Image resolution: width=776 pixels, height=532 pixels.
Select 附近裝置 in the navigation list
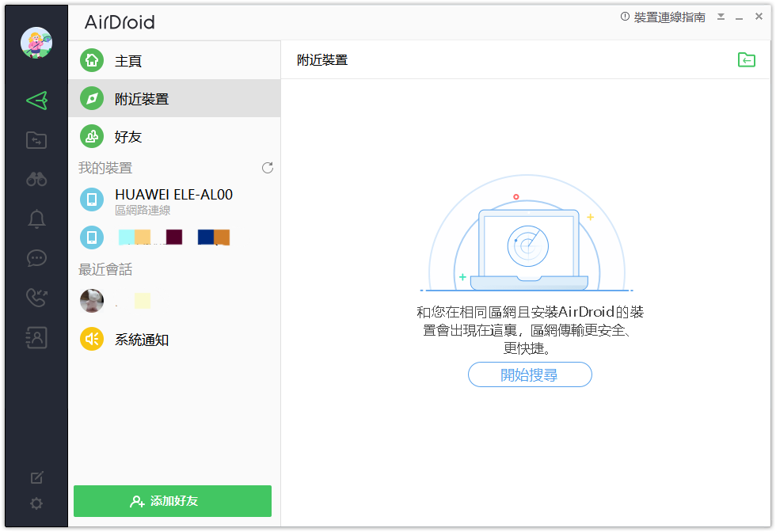[175, 98]
